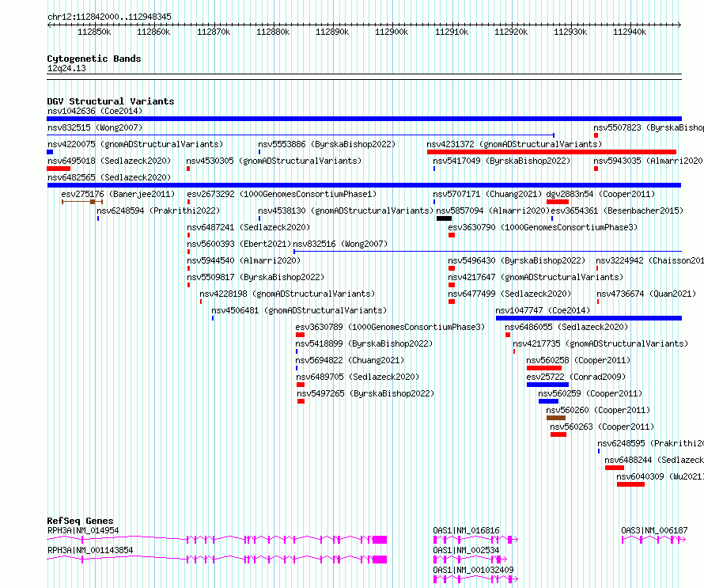
Task: Click nsv6248595 Prakrithi label
Action: point(650,443)
